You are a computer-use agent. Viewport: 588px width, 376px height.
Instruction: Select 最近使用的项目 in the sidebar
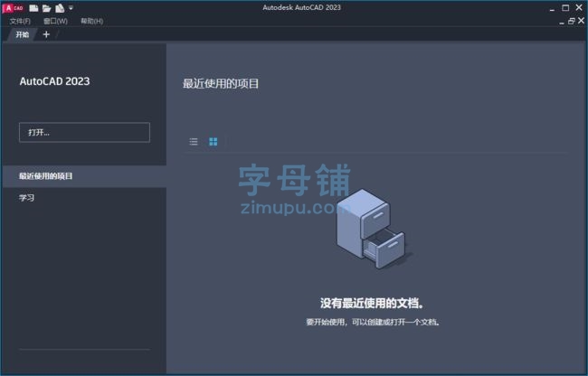[x=84, y=176]
